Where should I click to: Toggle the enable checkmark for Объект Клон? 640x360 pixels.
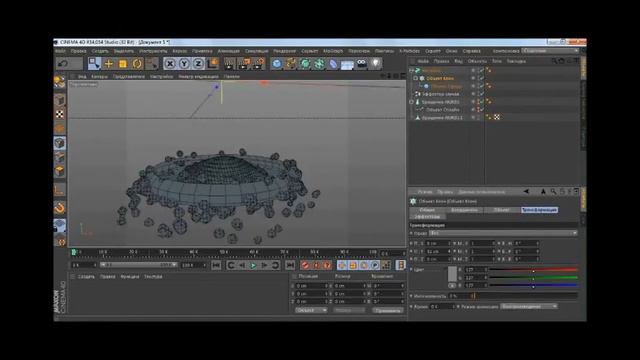tap(481, 78)
